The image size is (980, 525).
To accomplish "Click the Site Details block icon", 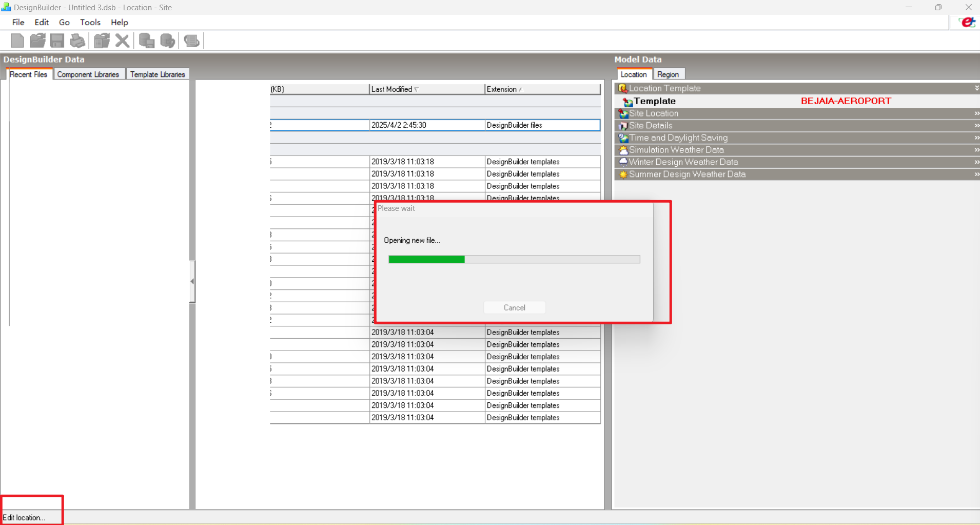I will click(623, 126).
